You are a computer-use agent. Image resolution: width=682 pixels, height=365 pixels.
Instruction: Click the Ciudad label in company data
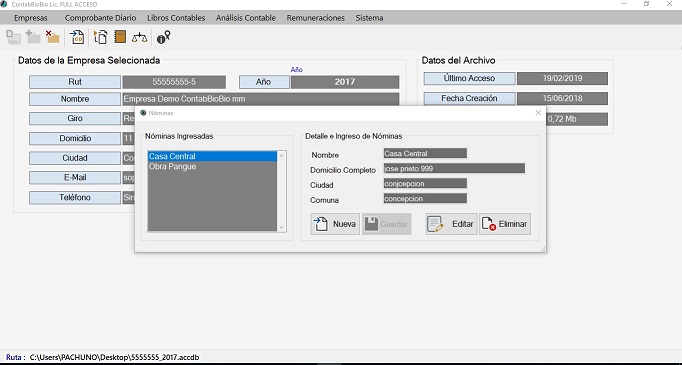click(75, 158)
